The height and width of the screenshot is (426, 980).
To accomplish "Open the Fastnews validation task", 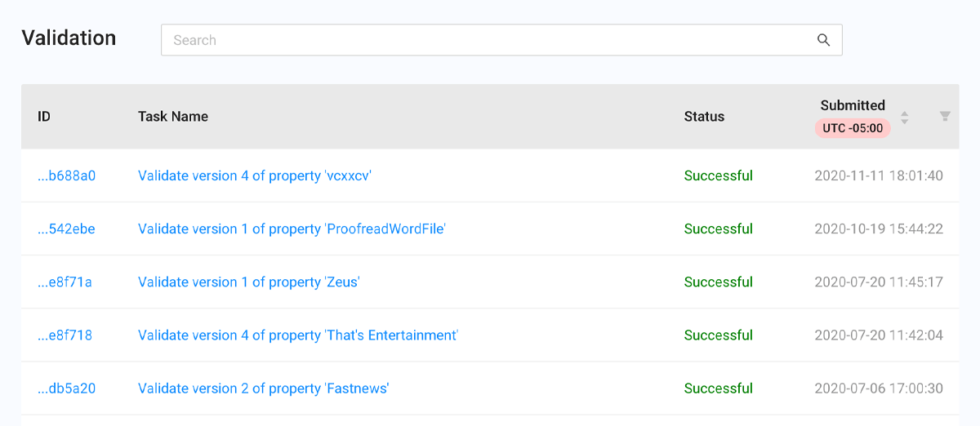I will click(x=263, y=388).
